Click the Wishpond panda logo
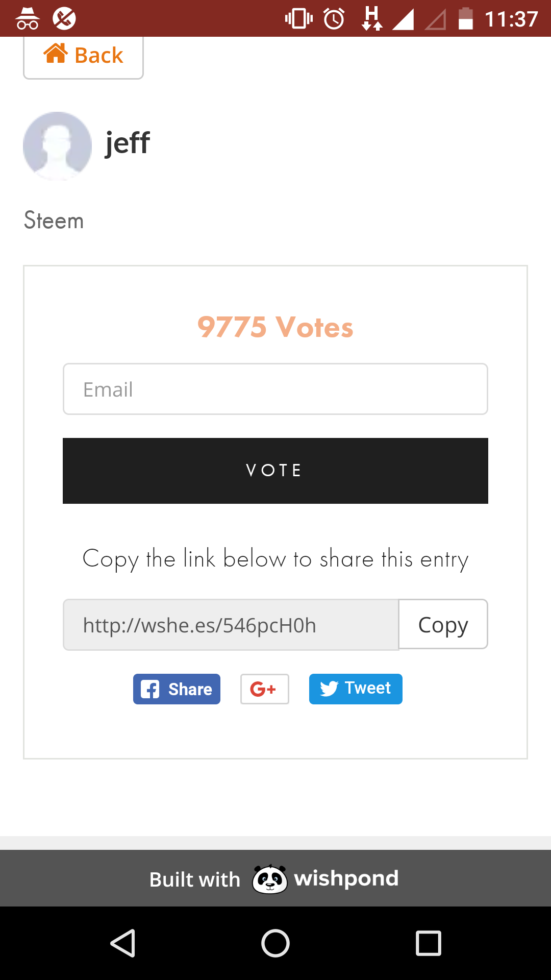The width and height of the screenshot is (551, 980). coord(270,879)
